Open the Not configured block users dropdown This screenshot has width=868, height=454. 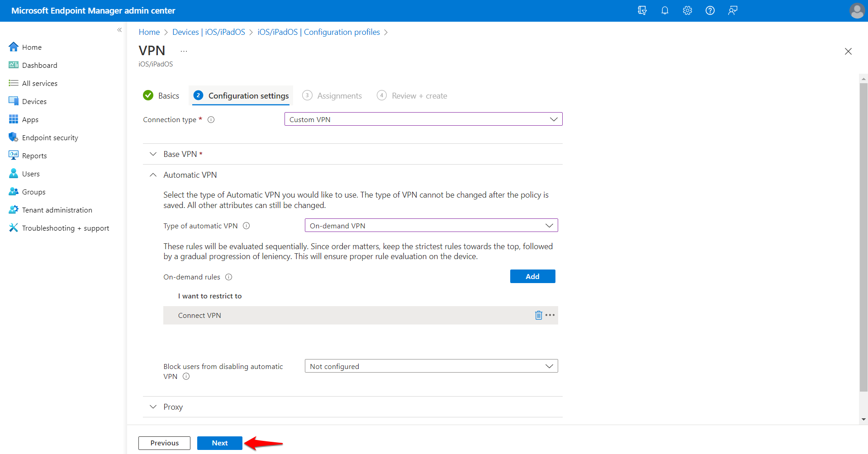[432, 366]
